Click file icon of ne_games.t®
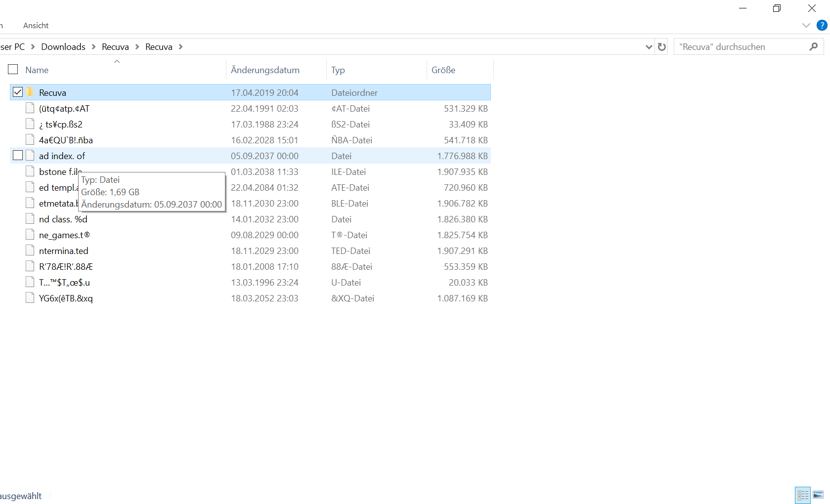 coord(30,235)
